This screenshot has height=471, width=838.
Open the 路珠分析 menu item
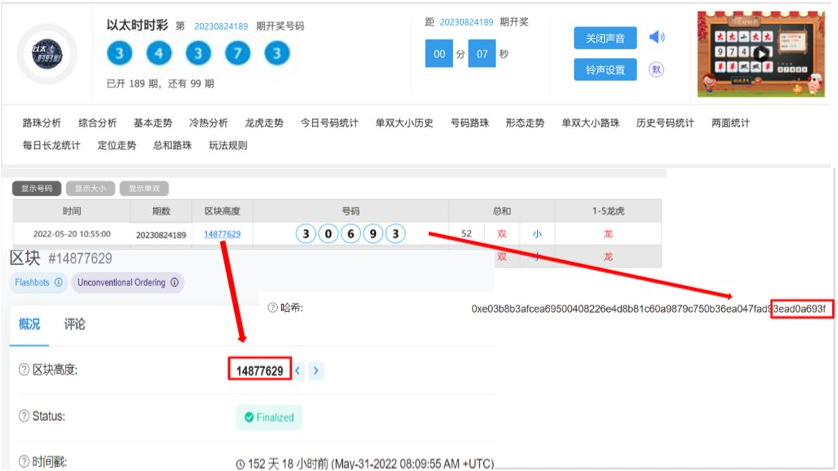coord(42,123)
